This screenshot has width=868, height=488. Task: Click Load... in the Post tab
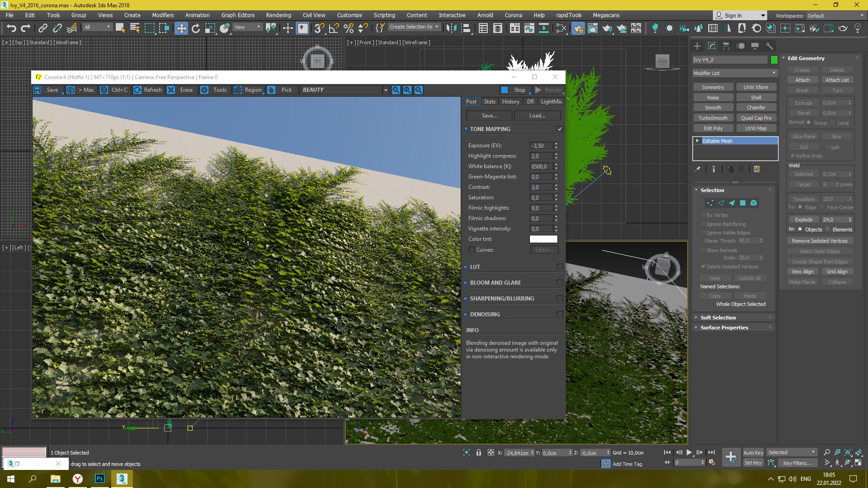537,116
